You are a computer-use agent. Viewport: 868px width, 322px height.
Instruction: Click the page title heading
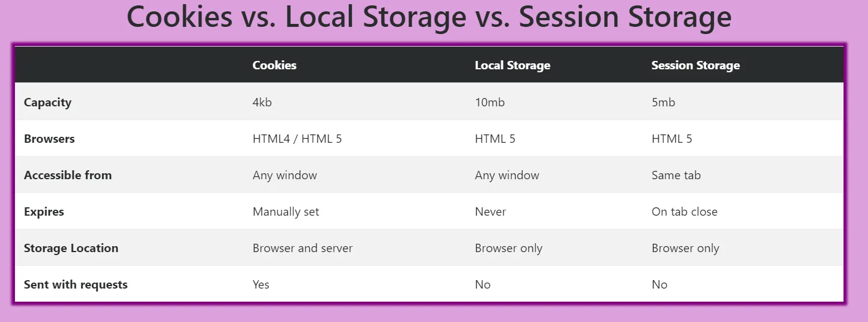pos(429,17)
